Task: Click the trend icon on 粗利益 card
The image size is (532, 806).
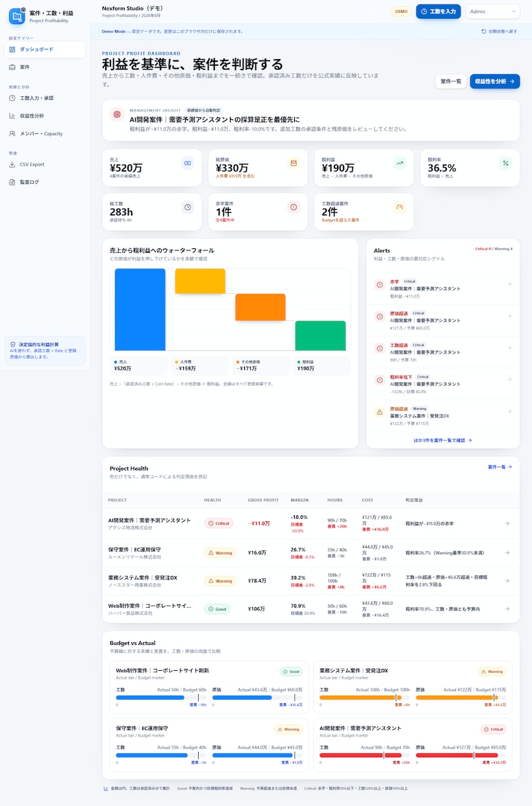Action: [399, 162]
